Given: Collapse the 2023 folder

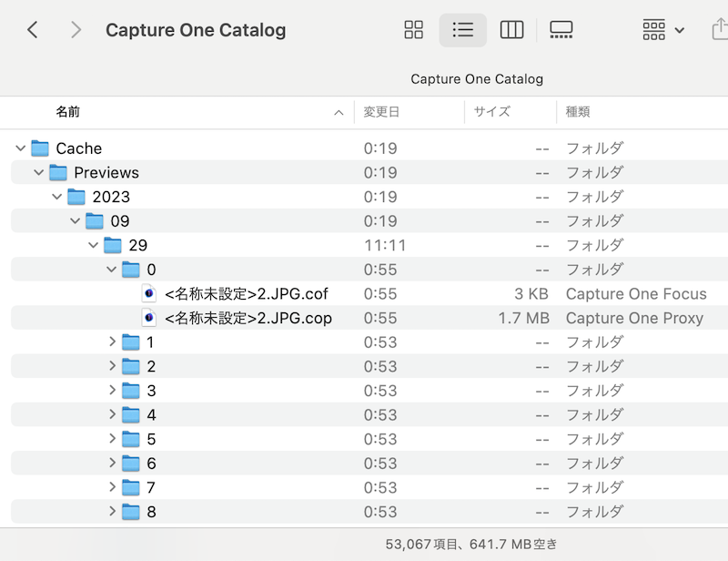Looking at the screenshot, I should pos(56,197).
